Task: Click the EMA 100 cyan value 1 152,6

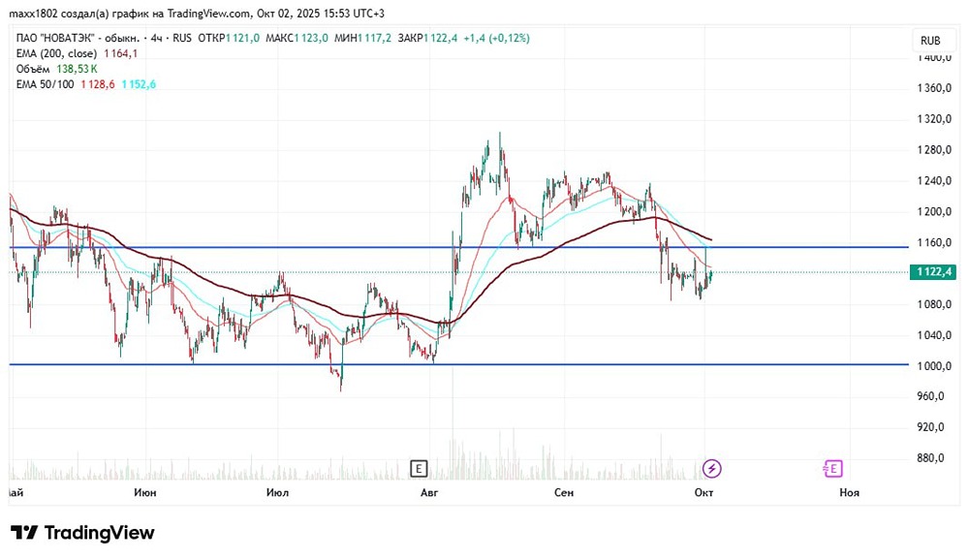Action: click(139, 84)
